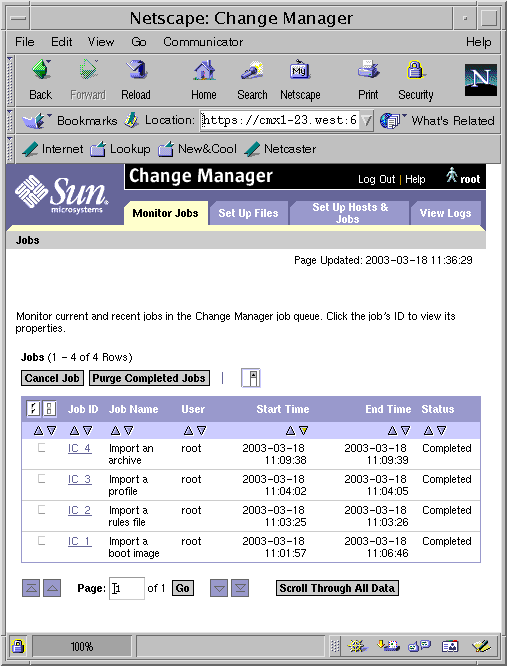Image resolution: width=507 pixels, height=666 pixels.
Task: Open the Search toolbar icon
Action: 252,70
